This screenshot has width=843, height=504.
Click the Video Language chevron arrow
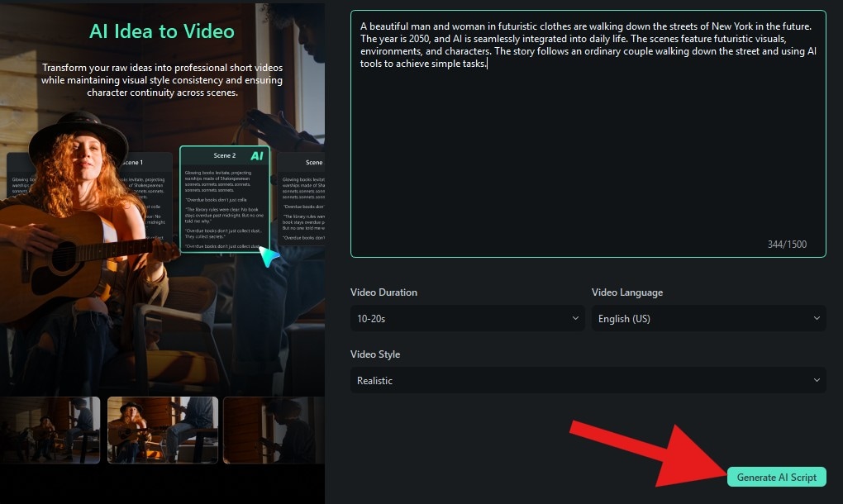click(817, 318)
